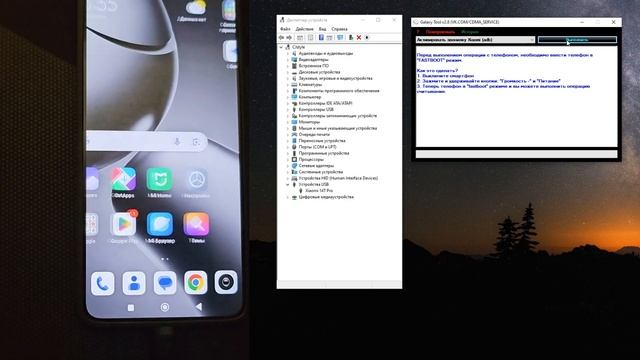Select Звуковые, игровые и видеоустройства item
Viewport: 640px width, 360px height.
click(x=336, y=78)
